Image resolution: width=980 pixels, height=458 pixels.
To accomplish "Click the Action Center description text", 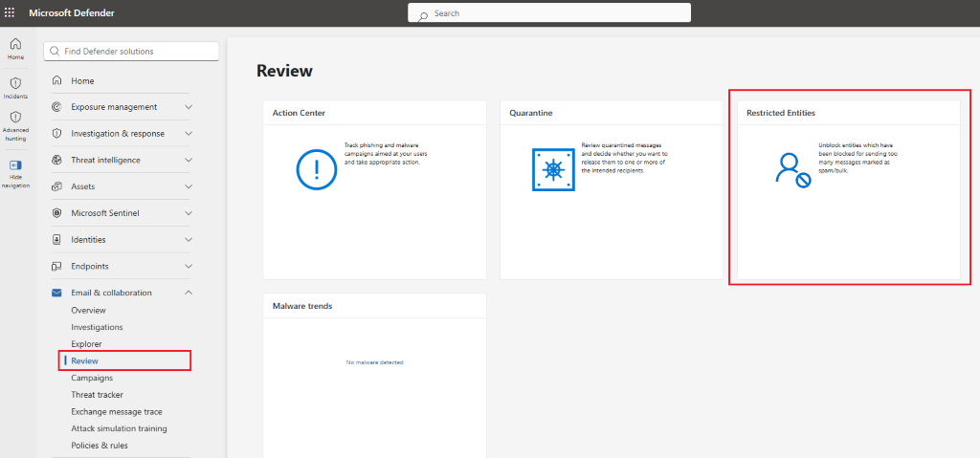I will [x=386, y=153].
